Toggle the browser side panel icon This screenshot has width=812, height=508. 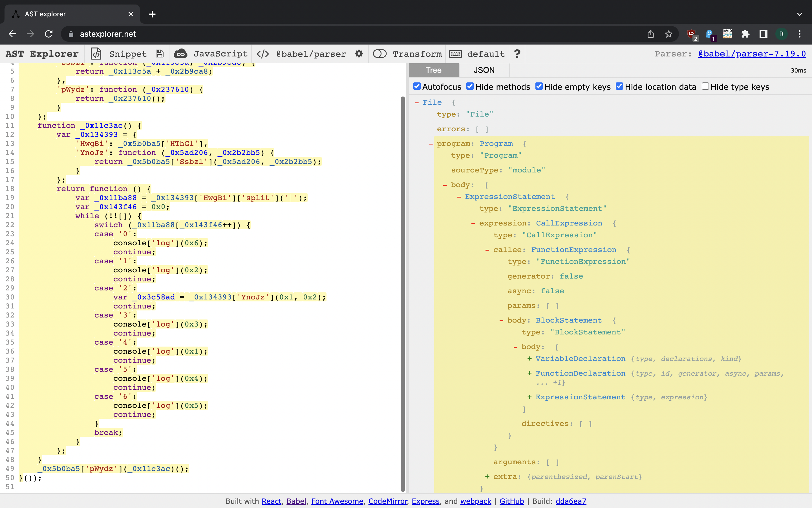[x=763, y=34]
